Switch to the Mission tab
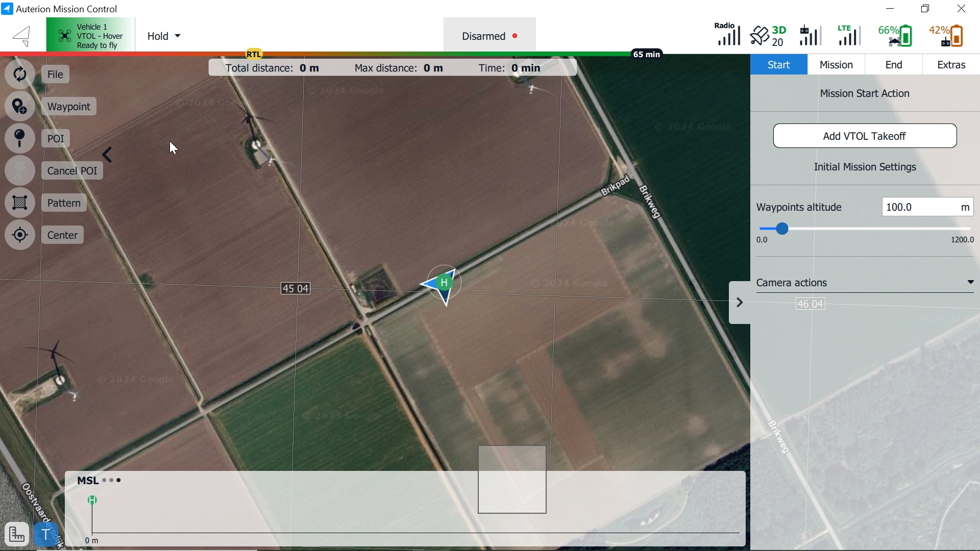The width and height of the screenshot is (980, 551). tap(836, 65)
